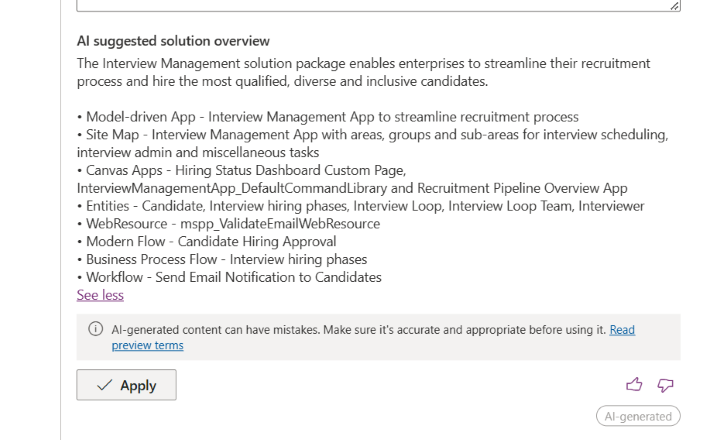The image size is (714, 440).
Task: Click the Apply button to accept overview
Action: click(127, 385)
